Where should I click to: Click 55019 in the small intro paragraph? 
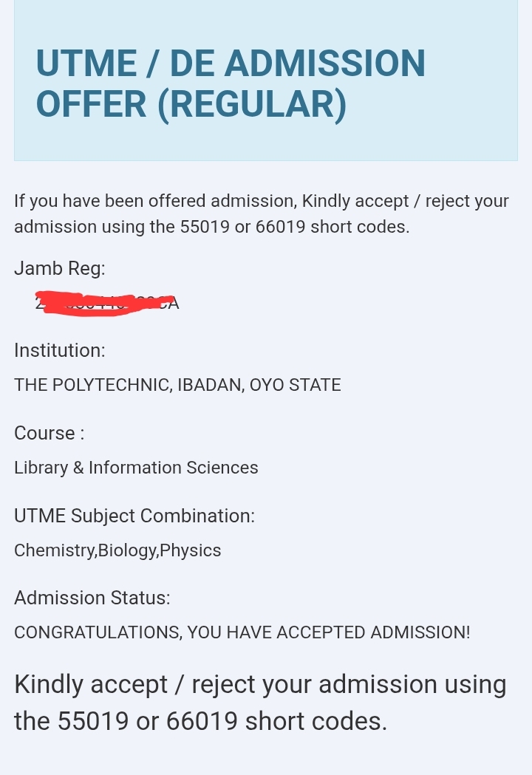(205, 226)
